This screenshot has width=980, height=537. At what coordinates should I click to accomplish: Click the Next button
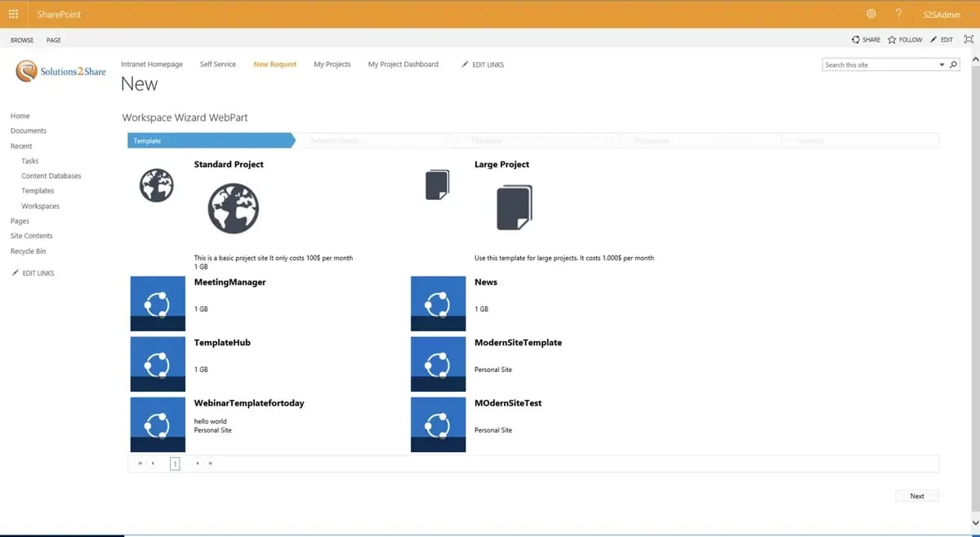[917, 495]
